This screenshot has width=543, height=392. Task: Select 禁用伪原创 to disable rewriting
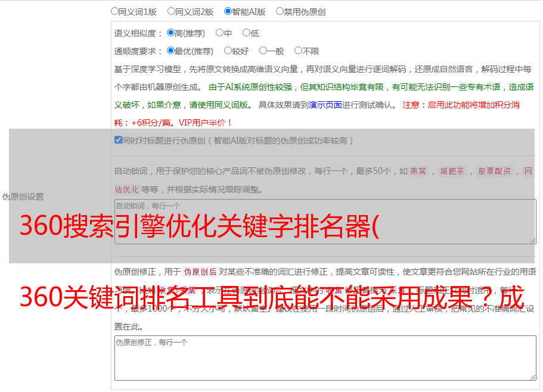[280, 11]
